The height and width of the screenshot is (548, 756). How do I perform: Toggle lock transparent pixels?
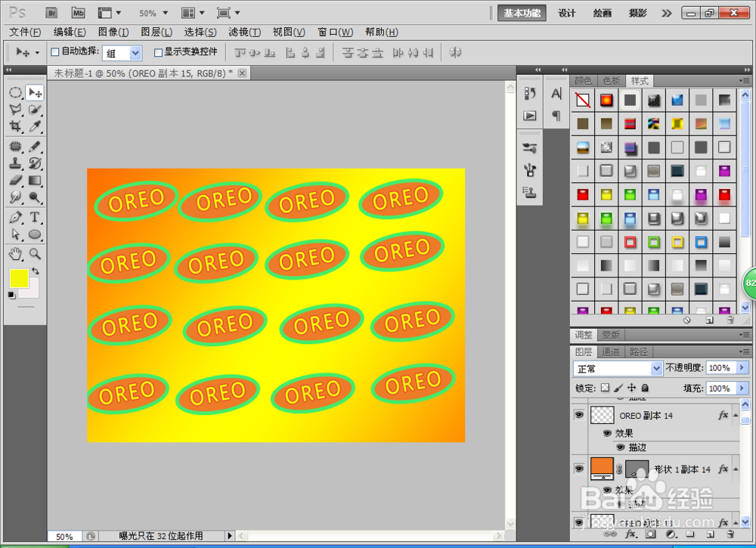(x=605, y=388)
